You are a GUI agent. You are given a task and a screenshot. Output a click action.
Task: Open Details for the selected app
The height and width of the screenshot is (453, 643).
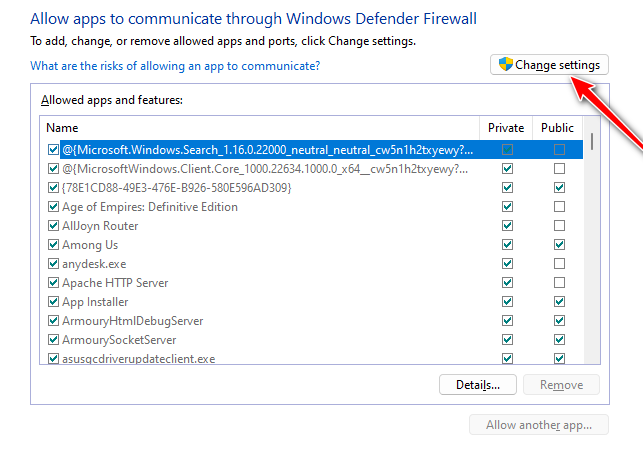click(477, 385)
